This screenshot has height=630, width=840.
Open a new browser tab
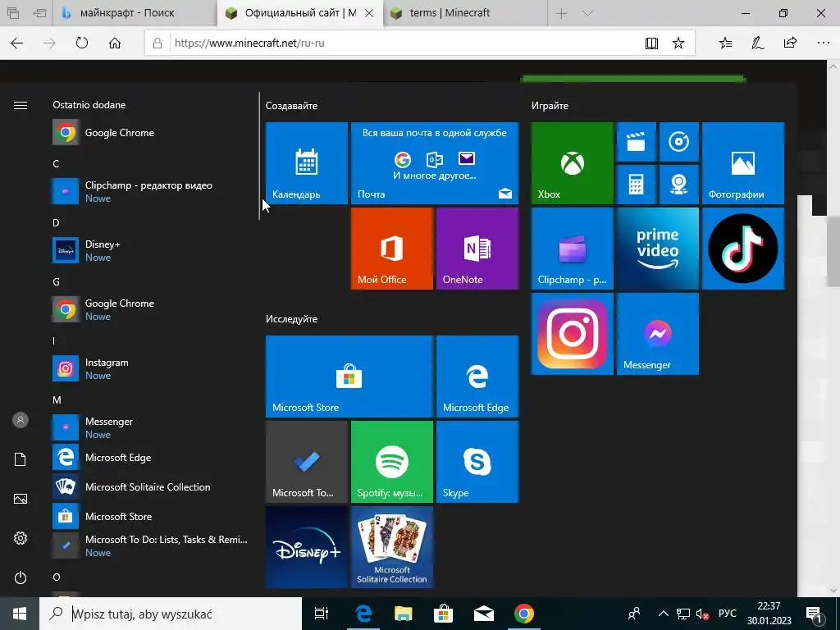561,13
